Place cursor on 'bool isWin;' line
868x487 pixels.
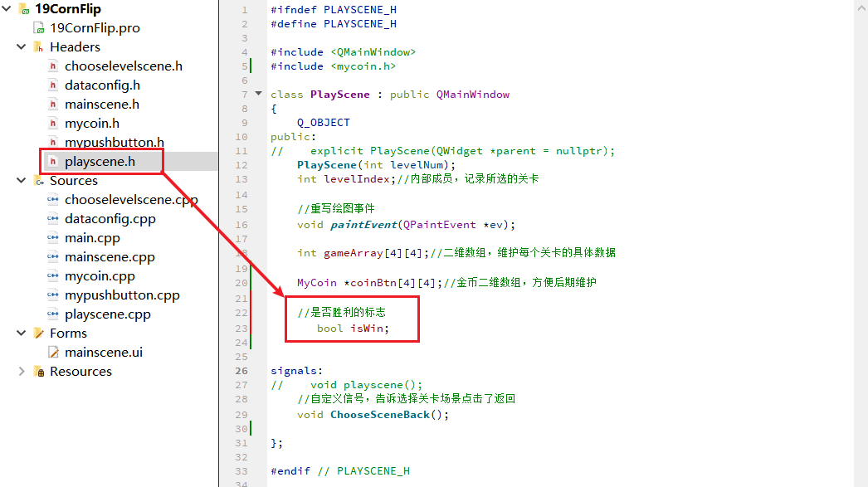(353, 329)
